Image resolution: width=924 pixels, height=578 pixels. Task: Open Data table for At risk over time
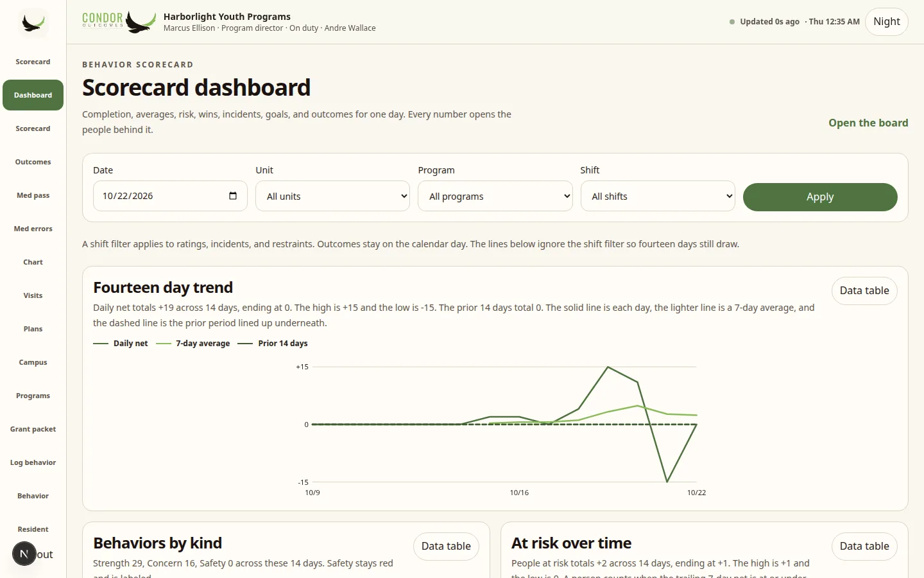[864, 547]
